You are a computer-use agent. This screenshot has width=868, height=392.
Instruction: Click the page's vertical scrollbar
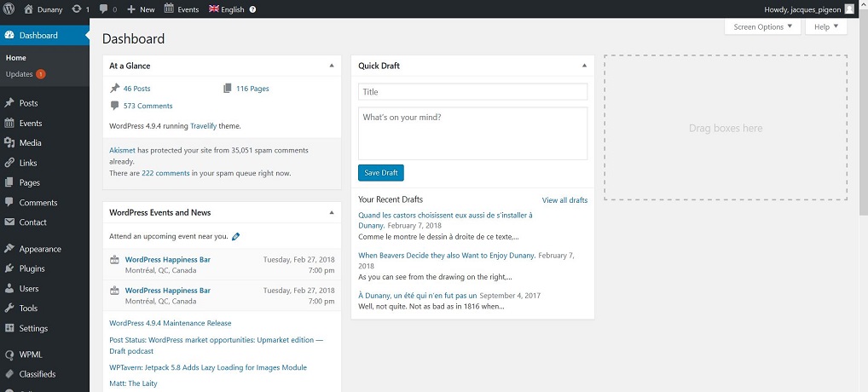click(863, 128)
